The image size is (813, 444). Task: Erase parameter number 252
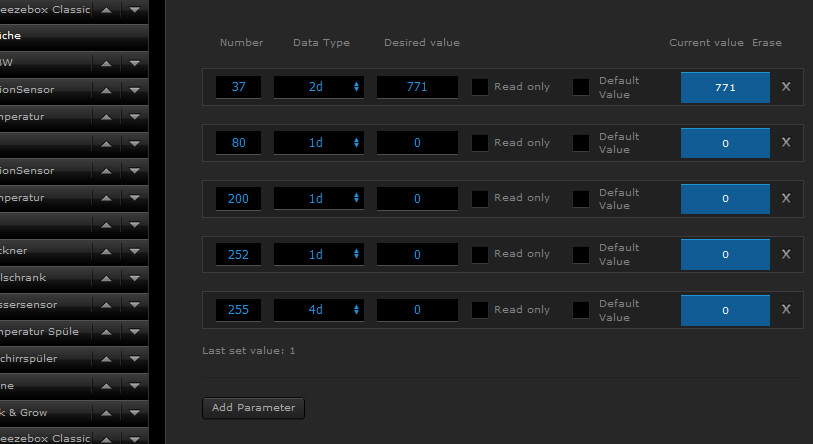tap(786, 254)
